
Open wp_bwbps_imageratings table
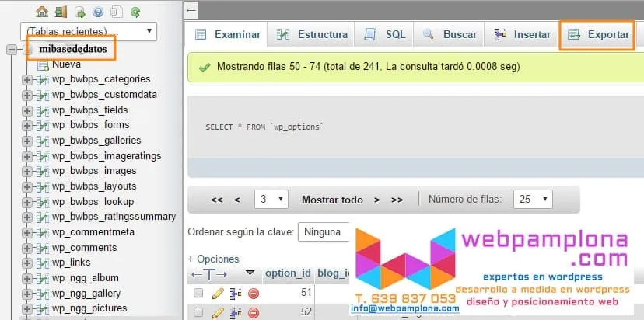[107, 156]
